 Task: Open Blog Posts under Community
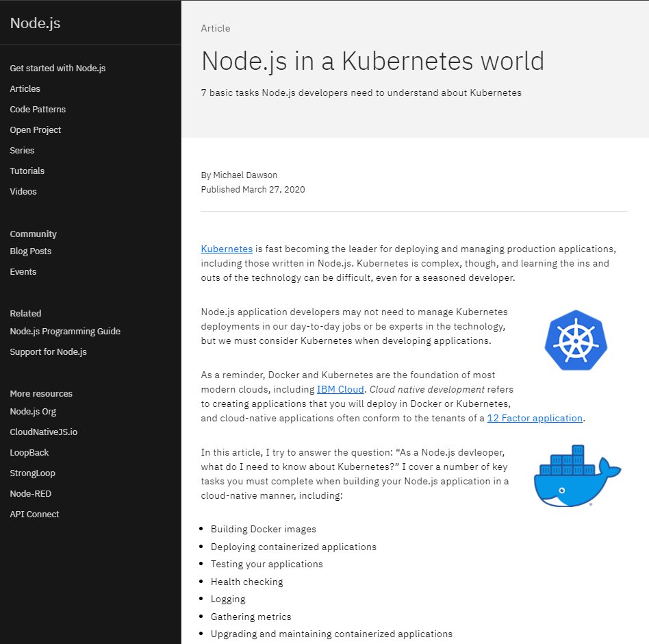(31, 251)
